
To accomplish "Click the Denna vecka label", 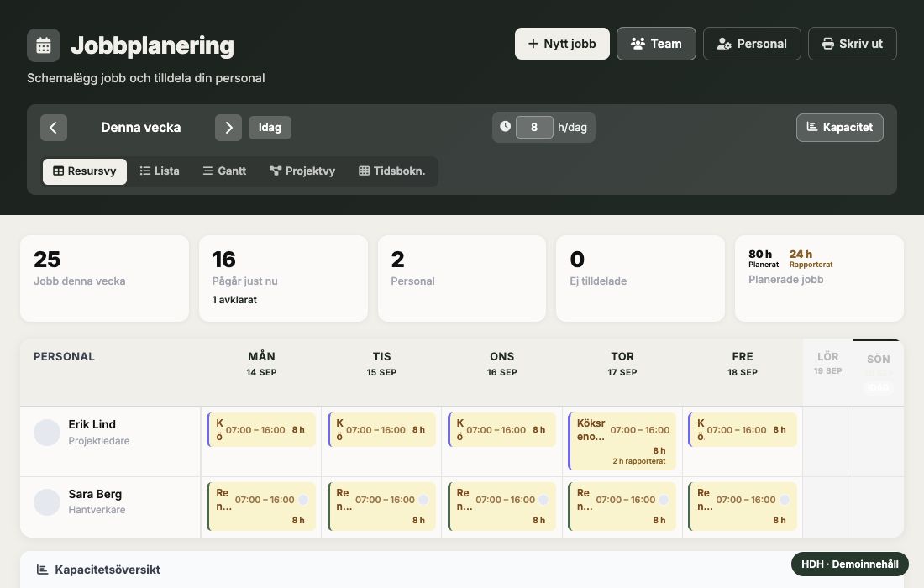I will 141,128.
